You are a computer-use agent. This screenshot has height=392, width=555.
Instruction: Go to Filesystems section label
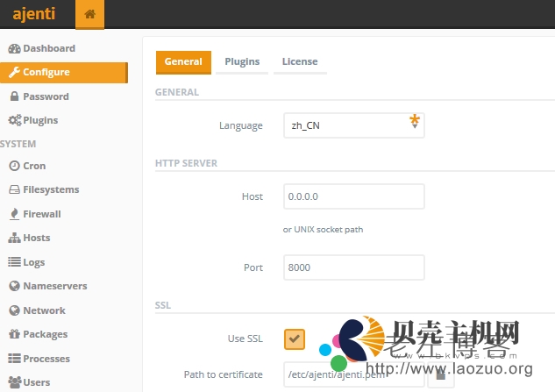point(51,189)
